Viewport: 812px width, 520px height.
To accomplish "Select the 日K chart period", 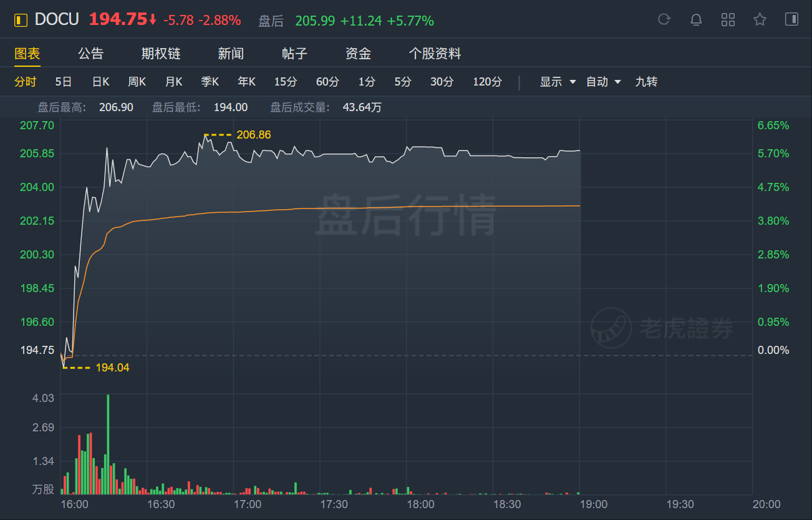I will pyautogui.click(x=100, y=82).
